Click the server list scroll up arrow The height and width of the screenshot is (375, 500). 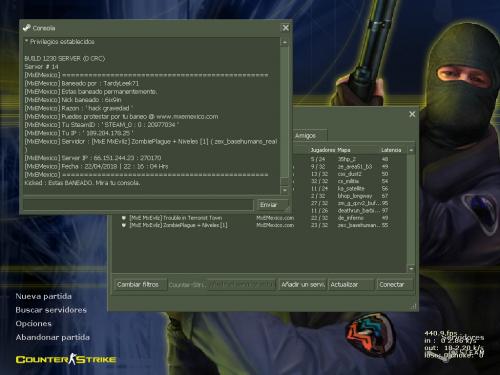point(411,150)
